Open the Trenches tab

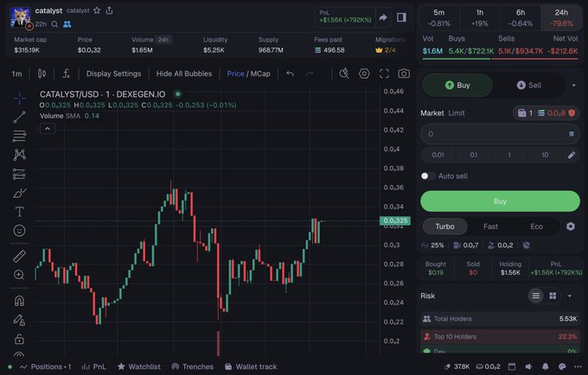192,366
